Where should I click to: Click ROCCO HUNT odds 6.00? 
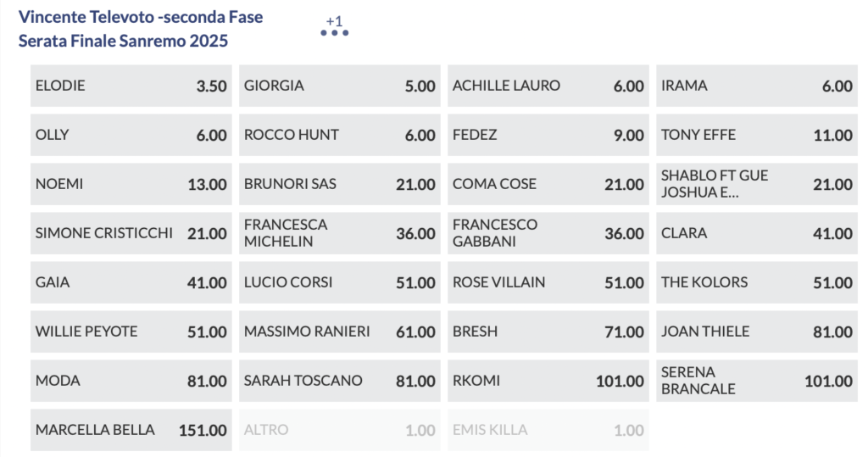pos(339,135)
